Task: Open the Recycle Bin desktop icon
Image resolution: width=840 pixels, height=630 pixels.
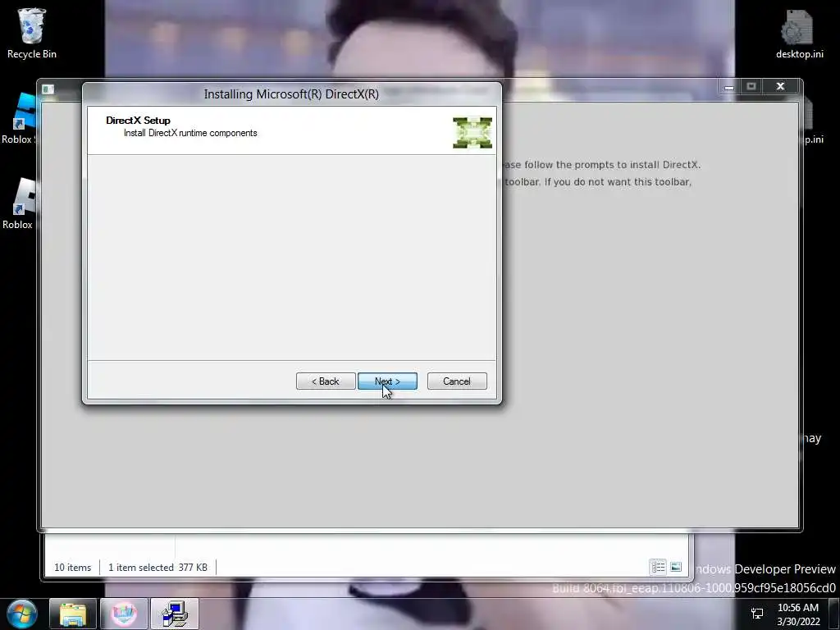Action: (32, 33)
